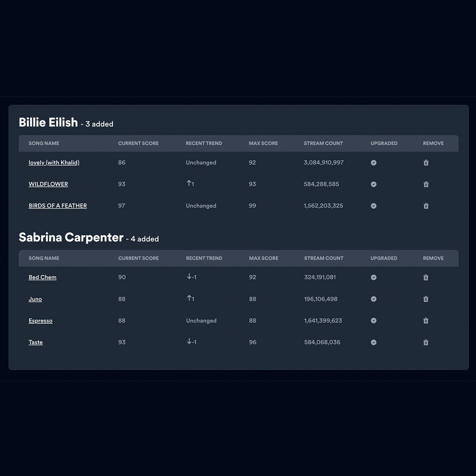The image size is (476, 476).
Task: Toggle the upgraded check for Bed Chem
Action: (x=373, y=277)
